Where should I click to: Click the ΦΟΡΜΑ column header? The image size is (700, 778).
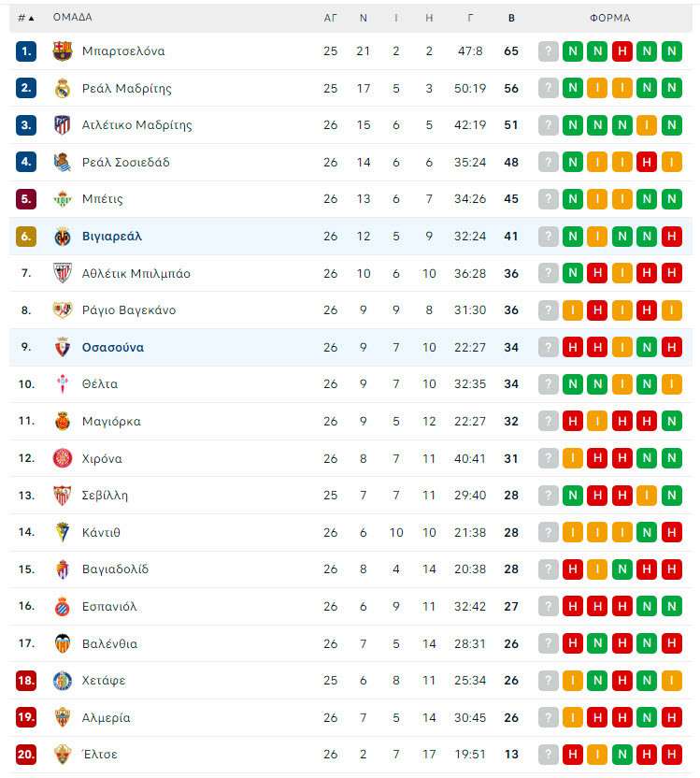point(609,18)
